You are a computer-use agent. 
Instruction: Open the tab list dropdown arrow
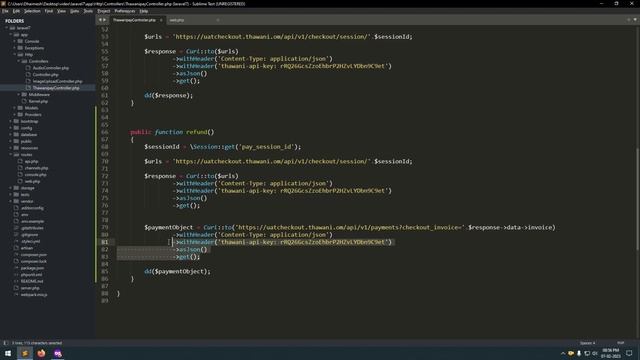(x=635, y=20)
